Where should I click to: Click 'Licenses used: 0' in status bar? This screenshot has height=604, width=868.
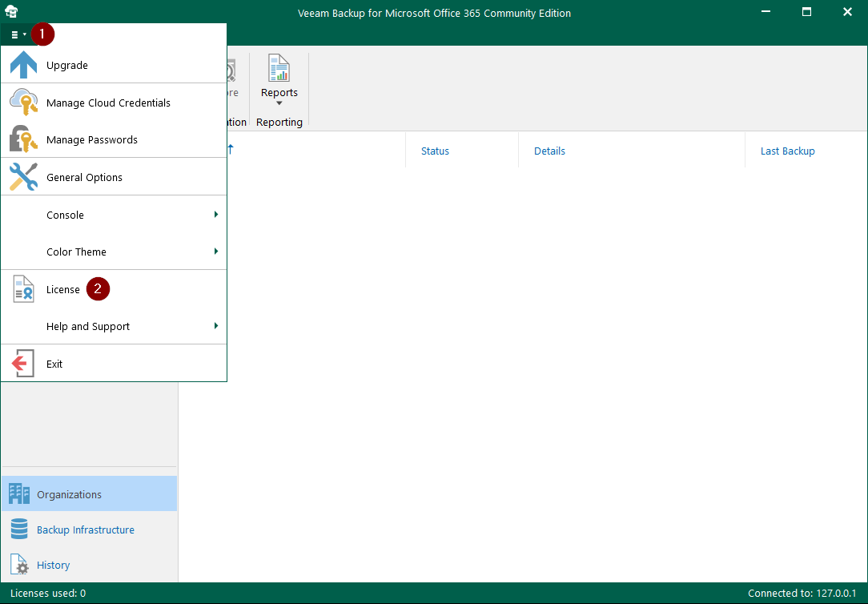pyautogui.click(x=48, y=594)
